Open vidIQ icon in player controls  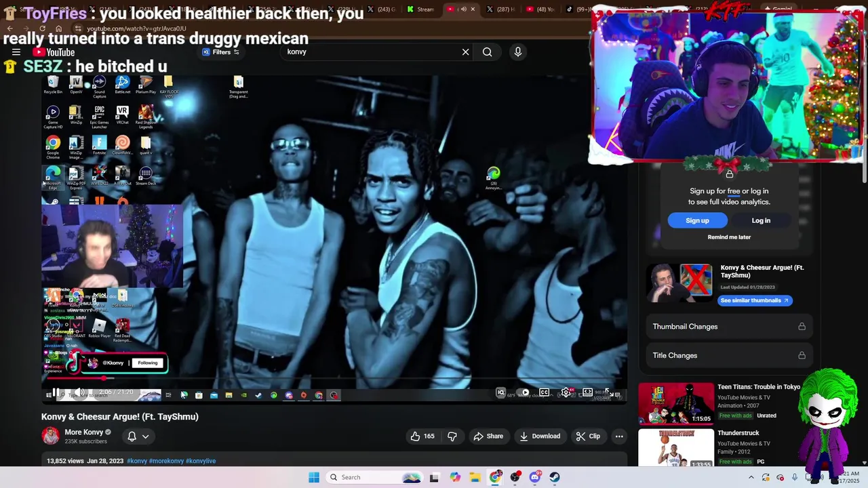point(500,392)
